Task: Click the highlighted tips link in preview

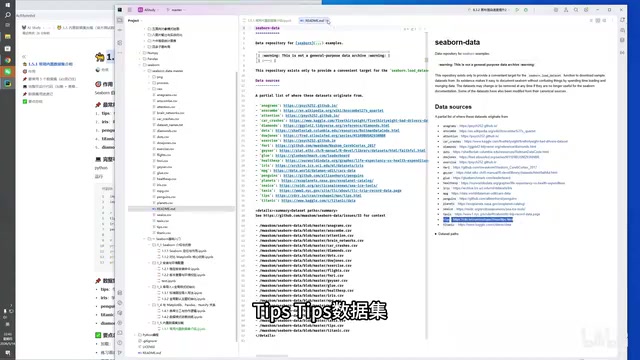Action: click(482, 220)
